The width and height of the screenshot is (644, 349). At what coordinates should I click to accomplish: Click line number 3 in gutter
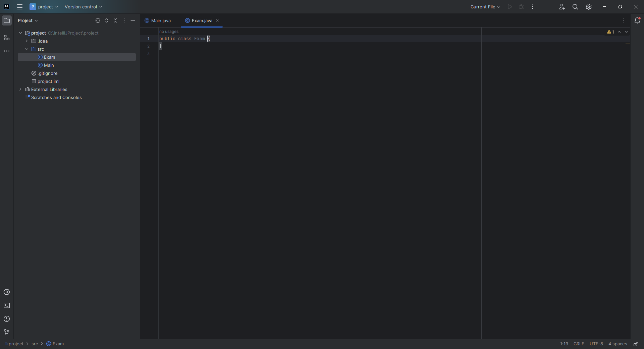(149, 54)
